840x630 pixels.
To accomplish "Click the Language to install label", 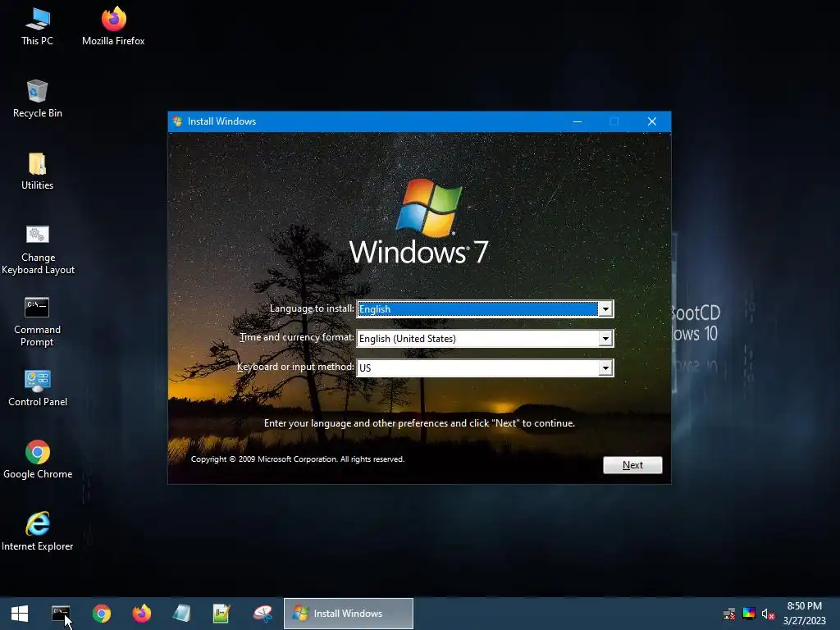I will pos(312,308).
